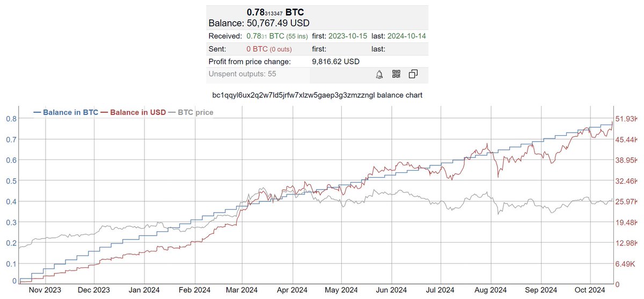This screenshot has height=299, width=644.
Task: Click Sep 2024 x-axis label
Action: click(540, 290)
